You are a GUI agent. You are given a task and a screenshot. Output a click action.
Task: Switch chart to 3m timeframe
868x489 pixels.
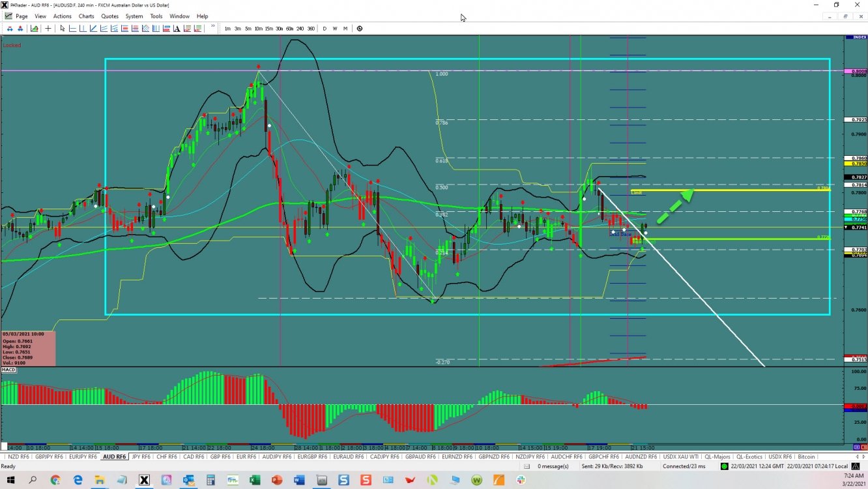click(x=238, y=29)
